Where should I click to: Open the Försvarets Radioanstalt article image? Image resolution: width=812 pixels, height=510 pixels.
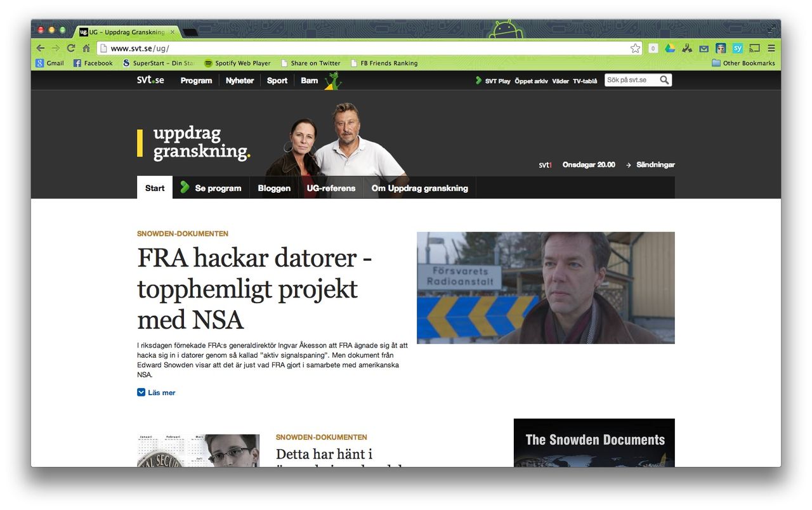pos(546,288)
